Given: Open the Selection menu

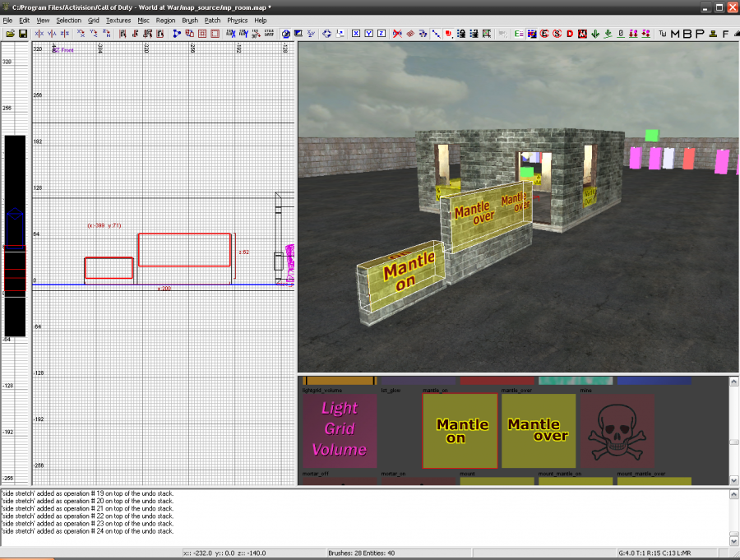Looking at the screenshot, I should coord(69,20).
